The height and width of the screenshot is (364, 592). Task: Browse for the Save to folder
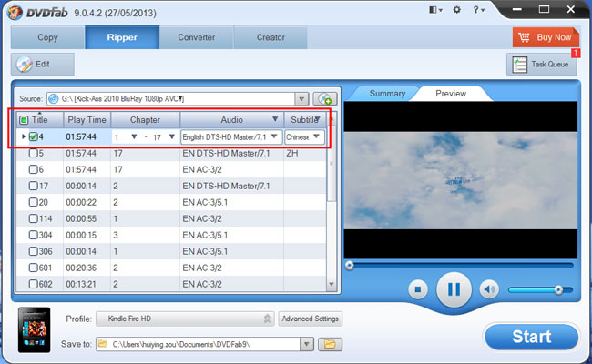[330, 344]
